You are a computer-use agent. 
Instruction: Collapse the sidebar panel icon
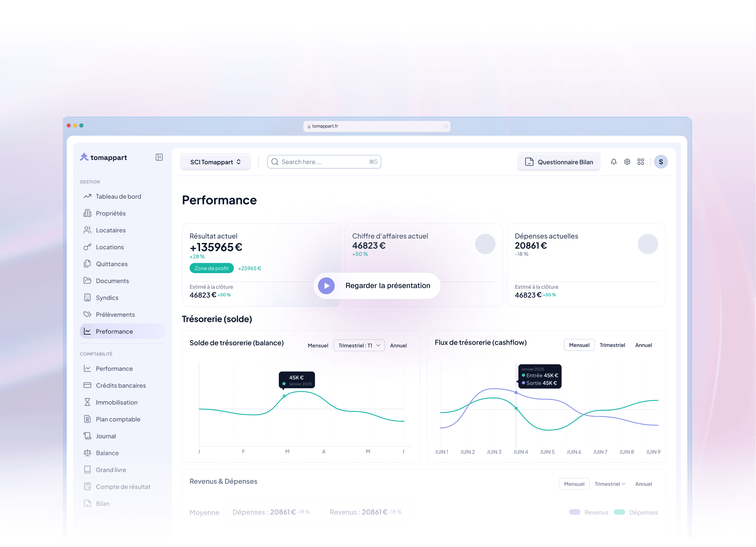coord(159,157)
